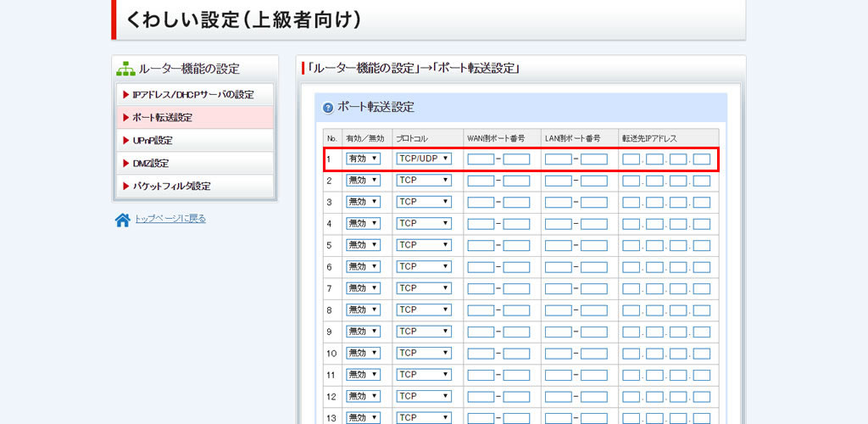
Task: Click the WAN port end field in row 4
Action: [516, 223]
